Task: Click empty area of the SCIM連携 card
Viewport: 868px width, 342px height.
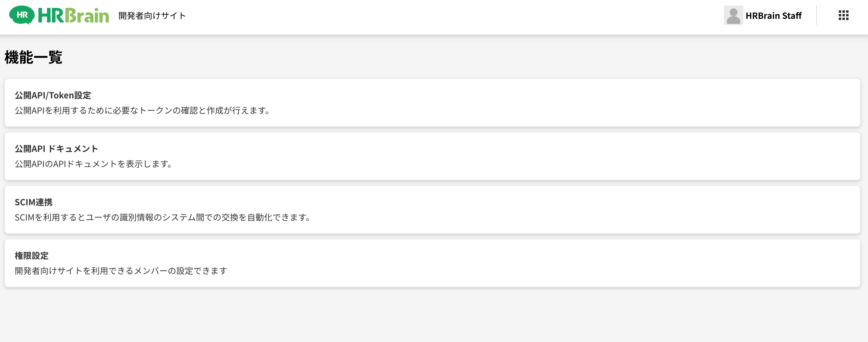Action: [x=573, y=210]
